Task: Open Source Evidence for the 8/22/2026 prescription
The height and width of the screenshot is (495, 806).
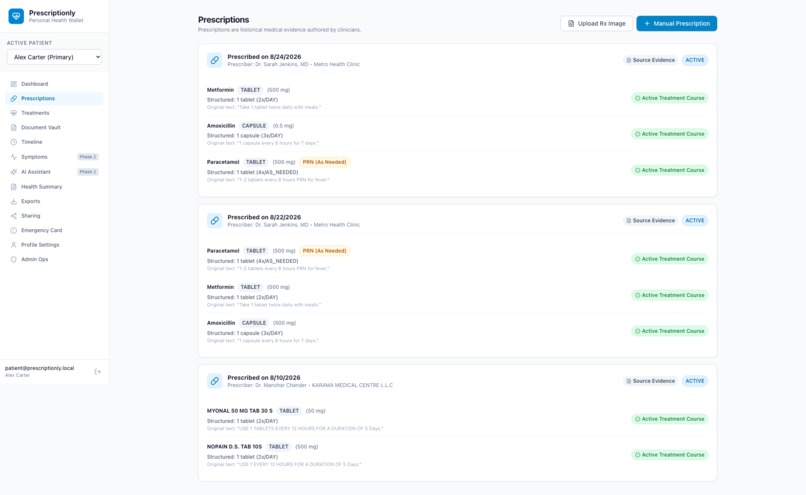Action: pyautogui.click(x=650, y=221)
